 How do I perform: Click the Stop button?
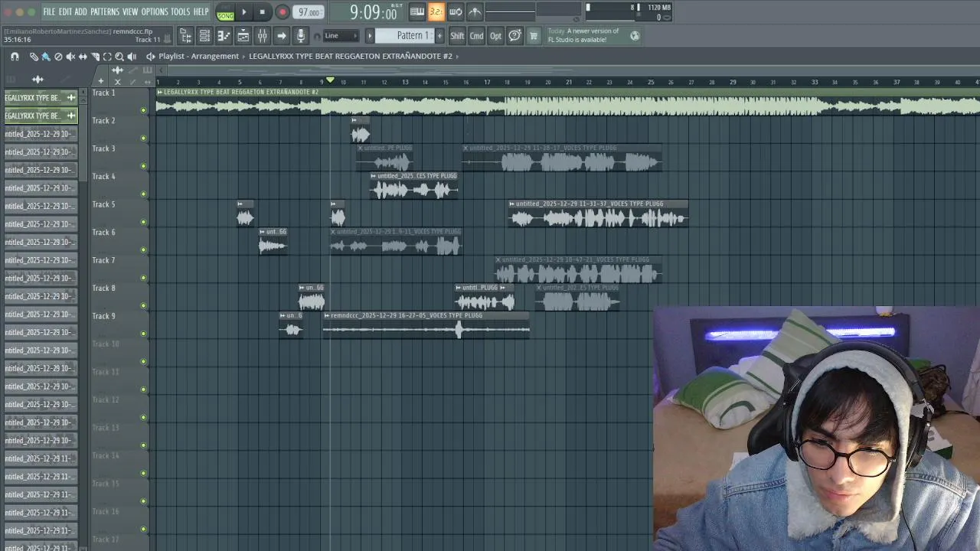(x=262, y=12)
